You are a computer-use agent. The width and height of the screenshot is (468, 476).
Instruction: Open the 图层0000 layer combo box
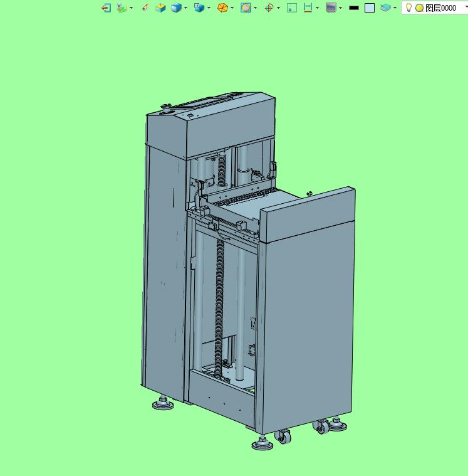coord(435,8)
